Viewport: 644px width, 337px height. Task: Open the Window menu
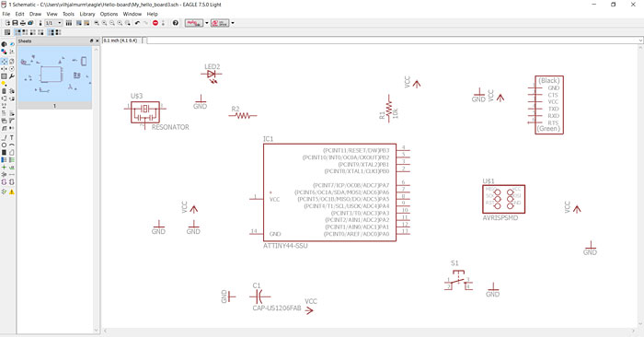(x=132, y=14)
